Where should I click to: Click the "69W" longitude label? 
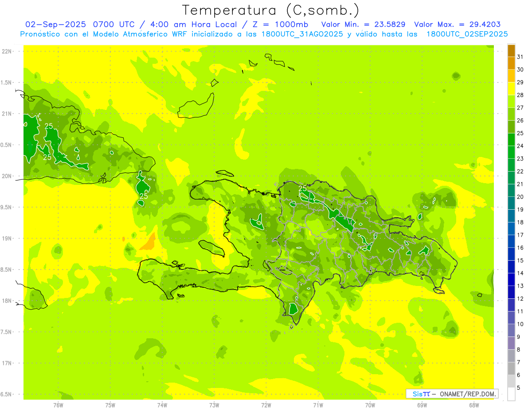click(422, 405)
